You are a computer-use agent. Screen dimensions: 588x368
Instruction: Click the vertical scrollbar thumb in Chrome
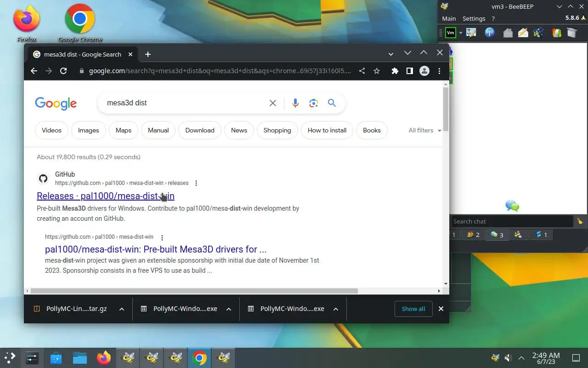(x=446, y=109)
